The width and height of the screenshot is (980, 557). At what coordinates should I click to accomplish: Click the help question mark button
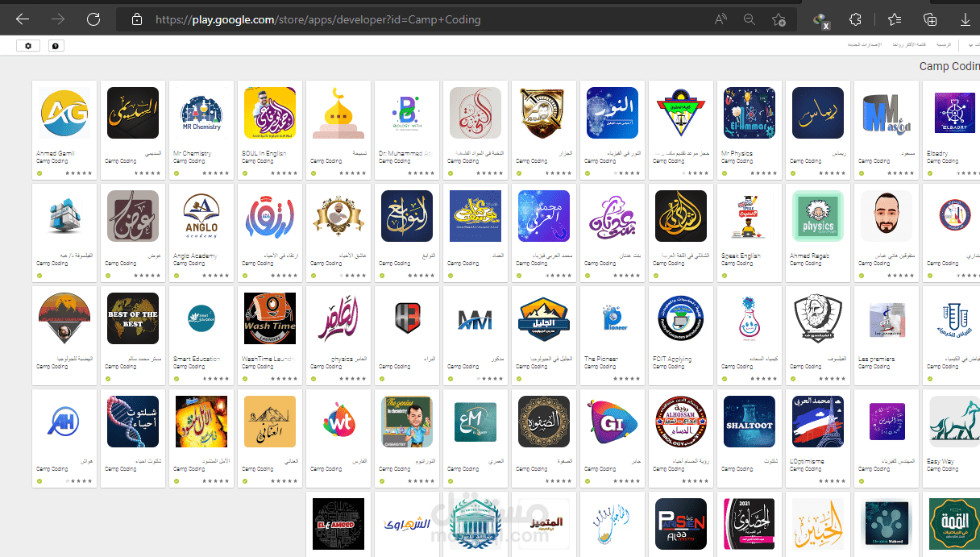point(56,46)
